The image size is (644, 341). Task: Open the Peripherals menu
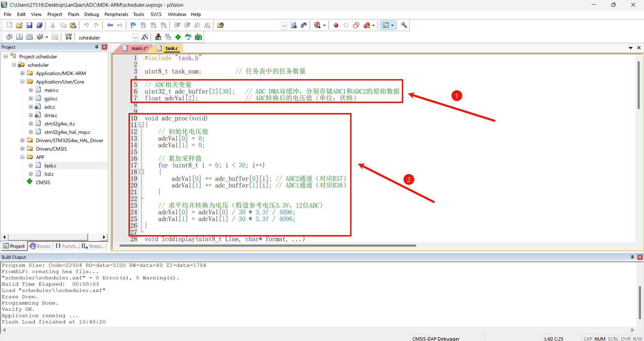(116, 14)
